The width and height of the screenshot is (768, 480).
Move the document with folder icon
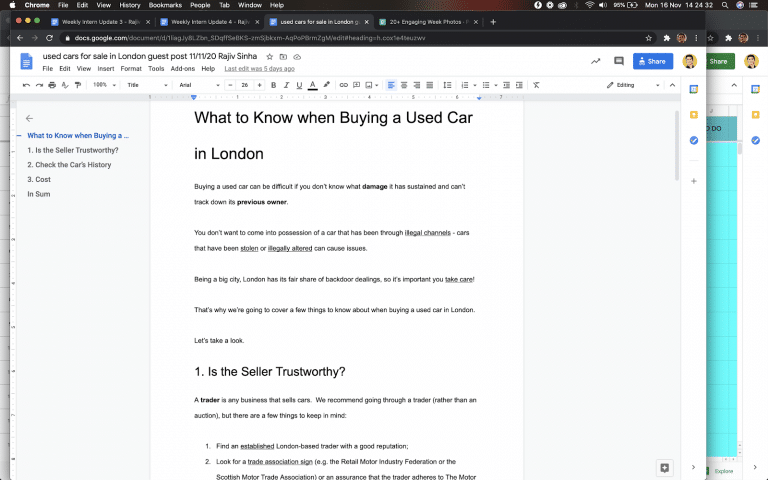point(283,57)
